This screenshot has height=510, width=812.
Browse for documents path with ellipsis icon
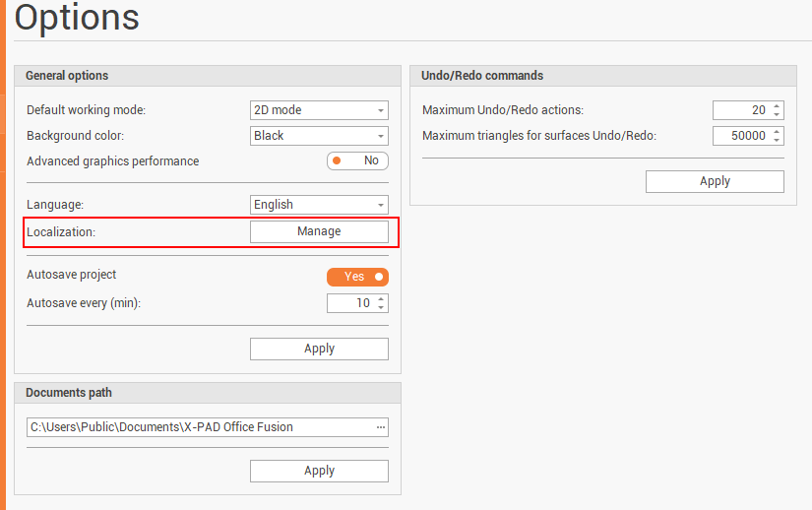(x=381, y=427)
